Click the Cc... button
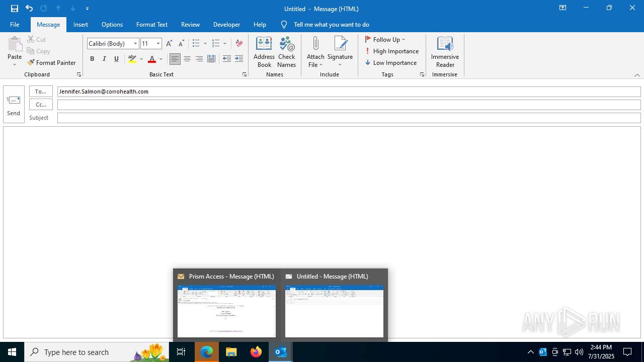This screenshot has width=644, height=362. click(x=41, y=105)
